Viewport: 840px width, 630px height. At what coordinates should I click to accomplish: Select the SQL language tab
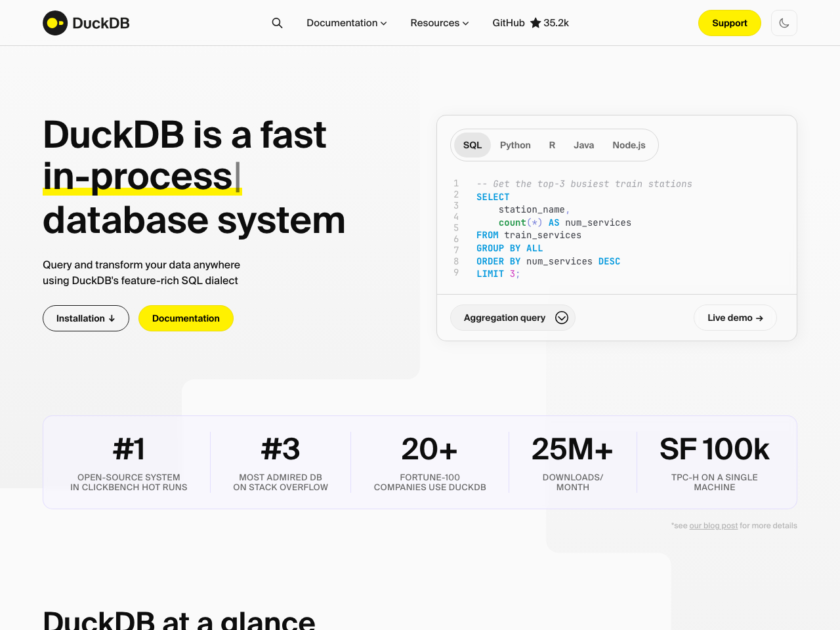point(472,144)
